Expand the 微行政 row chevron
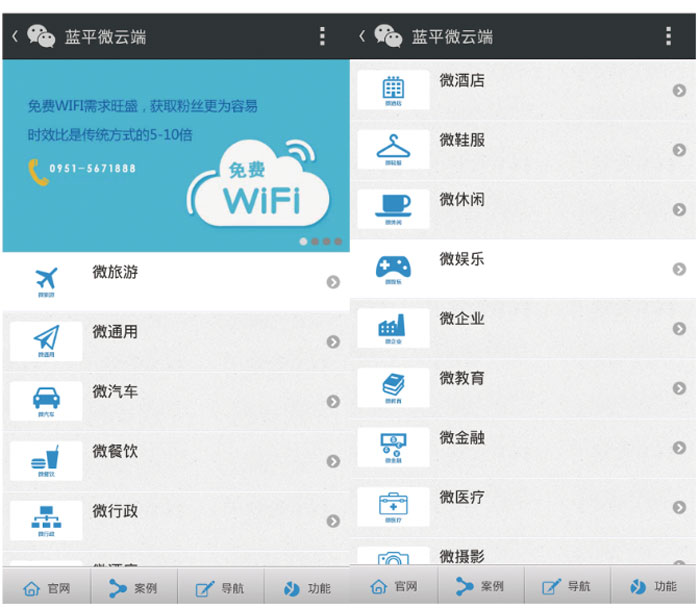700x608 pixels. point(333,521)
